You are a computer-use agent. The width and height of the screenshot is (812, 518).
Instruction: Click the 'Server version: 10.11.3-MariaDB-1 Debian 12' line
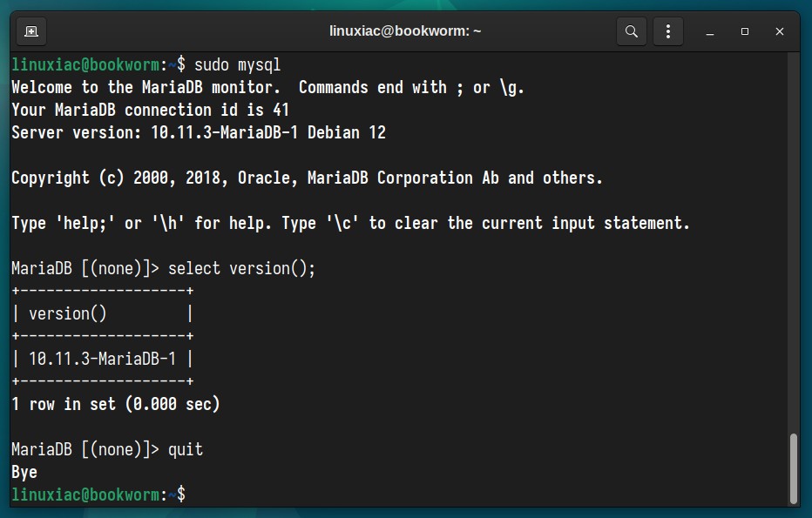tap(199, 133)
